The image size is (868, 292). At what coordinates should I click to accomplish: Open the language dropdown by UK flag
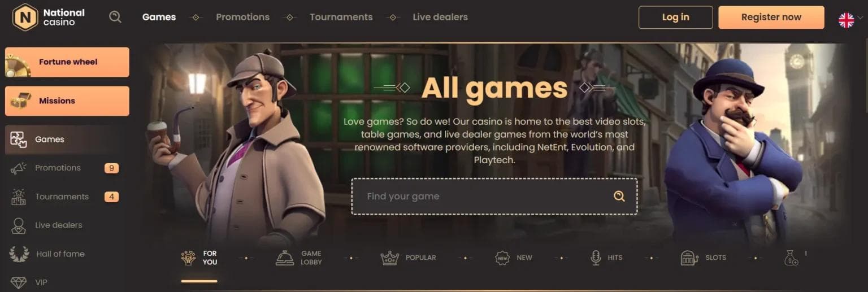click(850, 20)
